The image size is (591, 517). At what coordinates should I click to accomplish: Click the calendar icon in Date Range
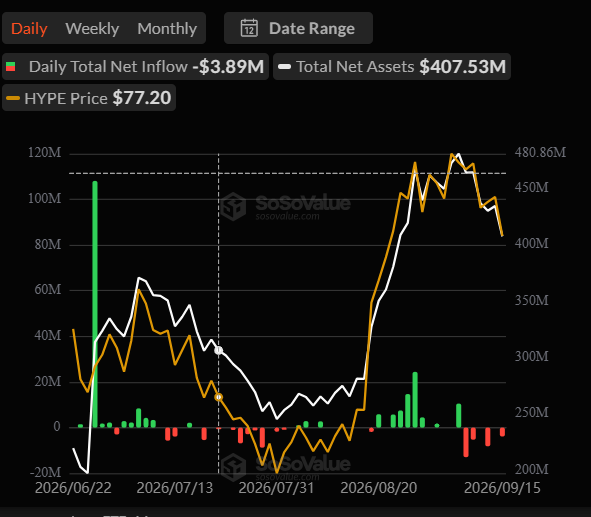[x=249, y=28]
